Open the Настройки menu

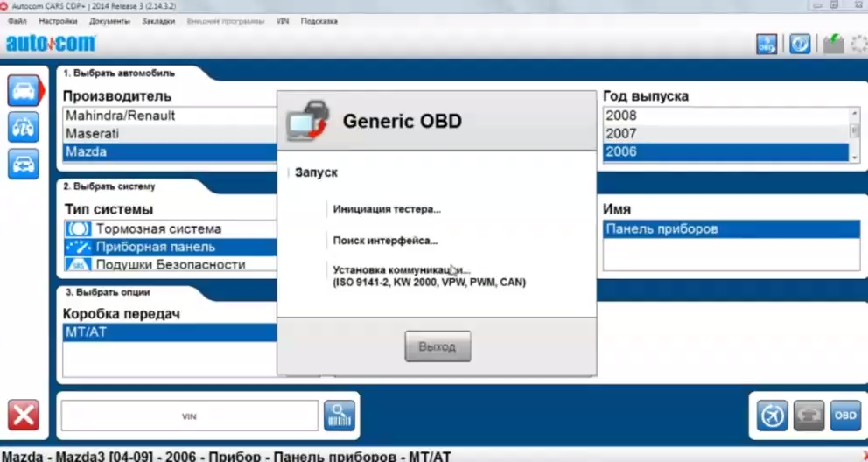(58, 21)
